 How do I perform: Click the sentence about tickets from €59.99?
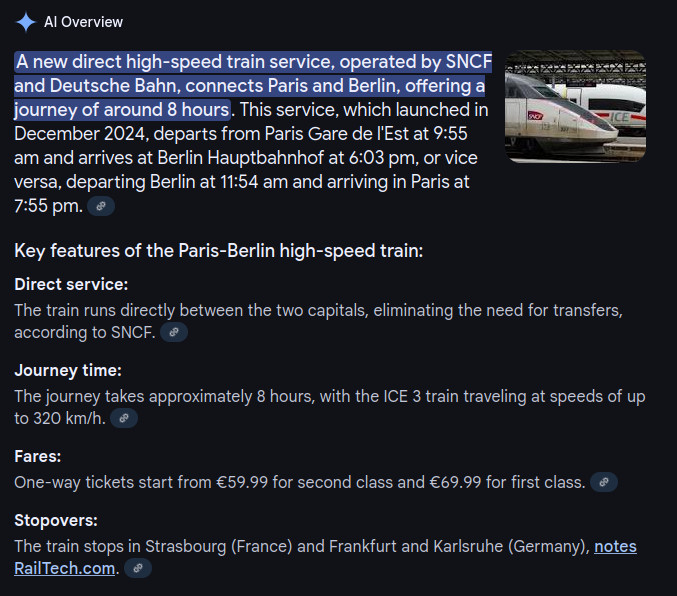pyautogui.click(x=300, y=482)
